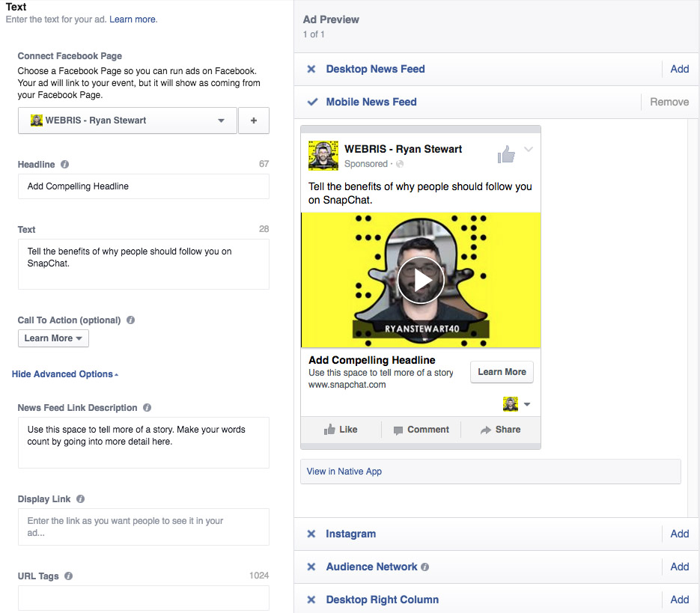Viewport: 700px width, 613px height.
Task: Click the Sponsored label in the ad preview
Action: tap(365, 164)
